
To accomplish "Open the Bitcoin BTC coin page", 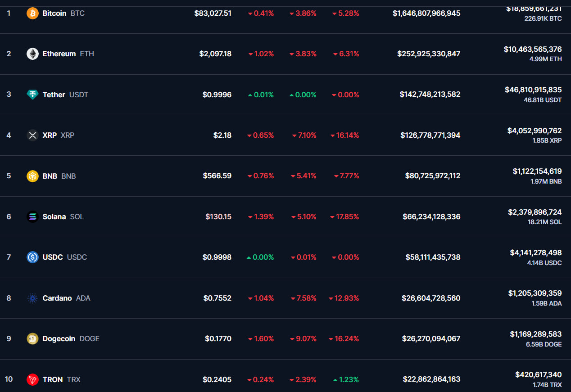I will (x=63, y=14).
